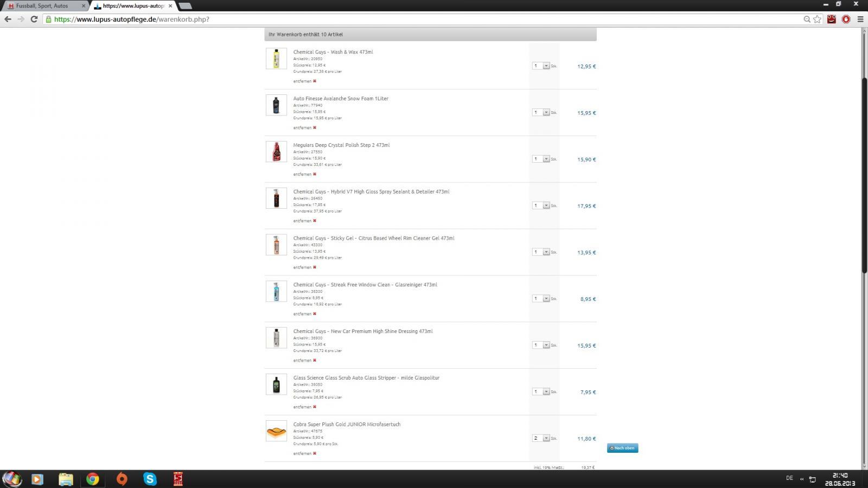
Task: Open Cobra Super Plush Gold cloth thumbnail
Action: [x=276, y=431]
